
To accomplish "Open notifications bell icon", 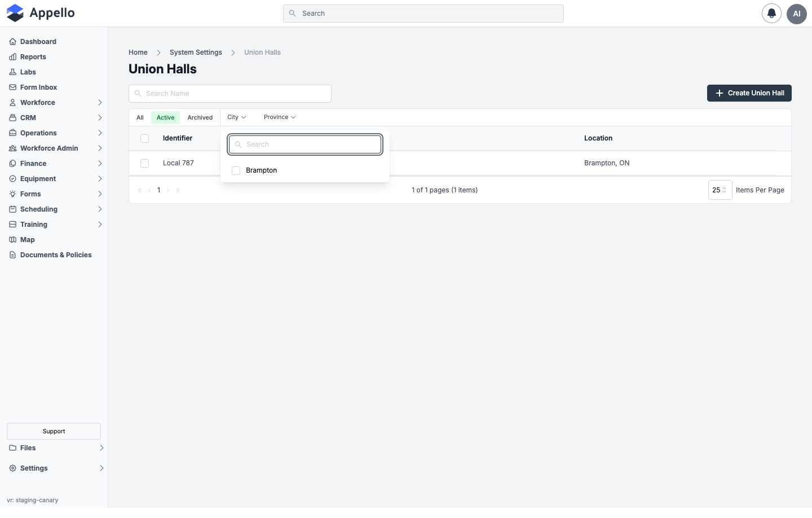I will coord(771,14).
